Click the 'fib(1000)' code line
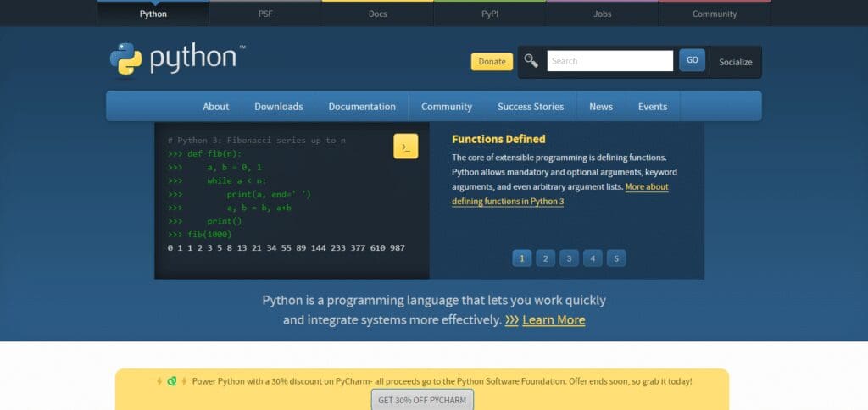The width and height of the screenshot is (868, 410). tap(200, 234)
